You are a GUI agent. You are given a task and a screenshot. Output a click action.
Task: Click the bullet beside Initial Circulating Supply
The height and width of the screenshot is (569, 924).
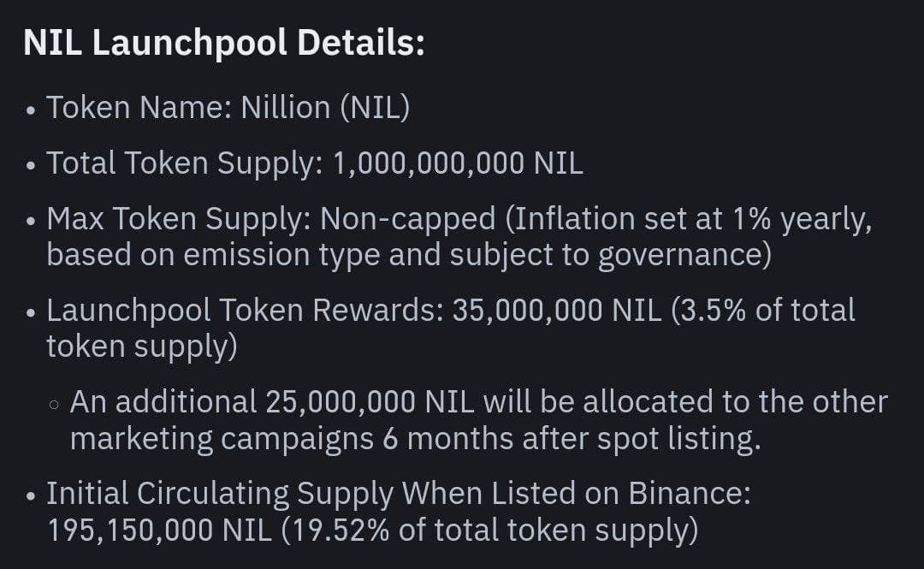click(x=32, y=496)
